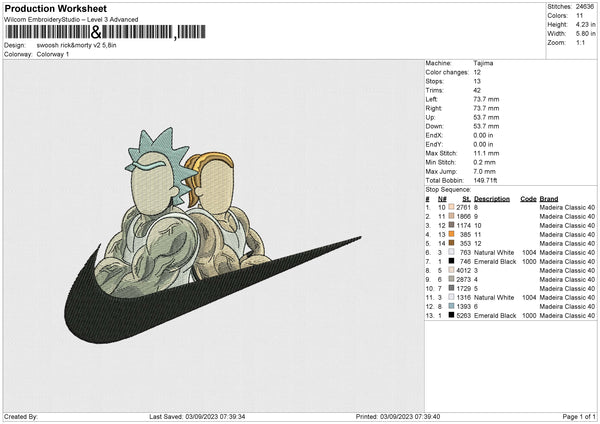Viewport: 600px width, 424px height.
Task: Click the "N#" column header
Action: point(442,199)
